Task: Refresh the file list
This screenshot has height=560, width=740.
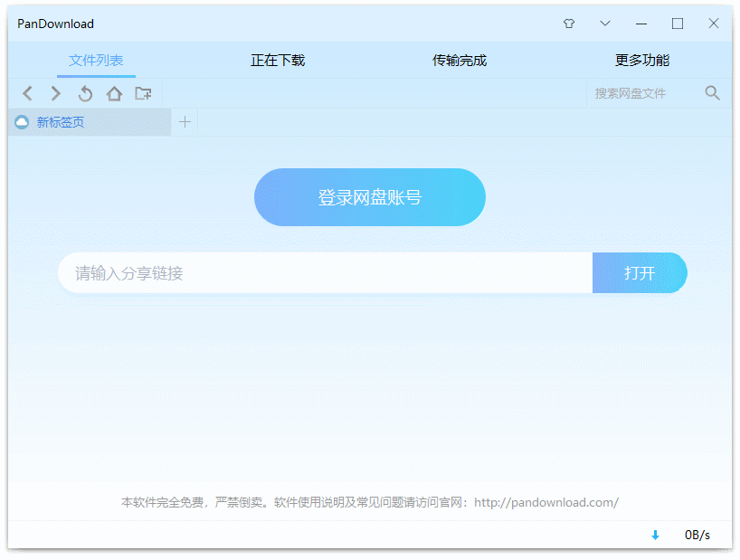Action: [x=85, y=92]
